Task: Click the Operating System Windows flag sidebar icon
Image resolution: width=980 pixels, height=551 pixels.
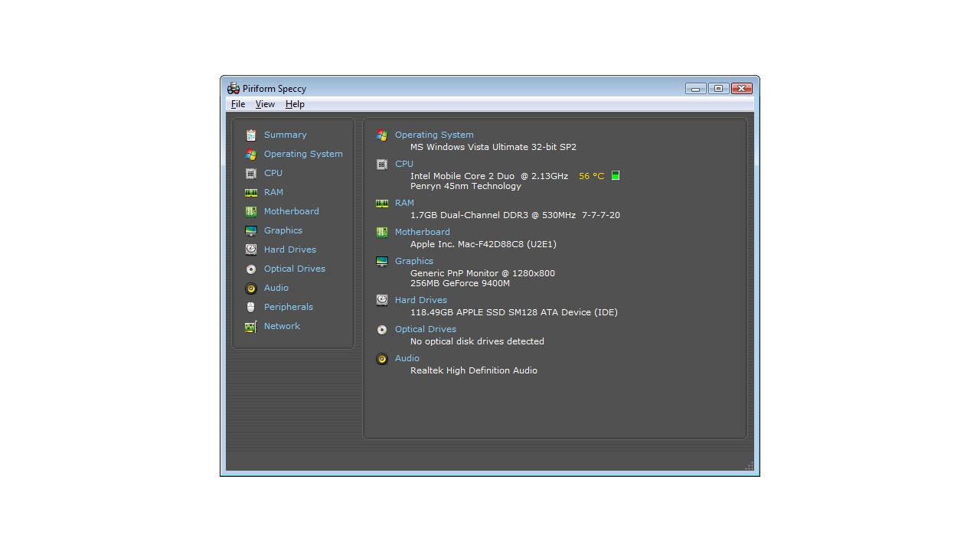Action: [250, 154]
